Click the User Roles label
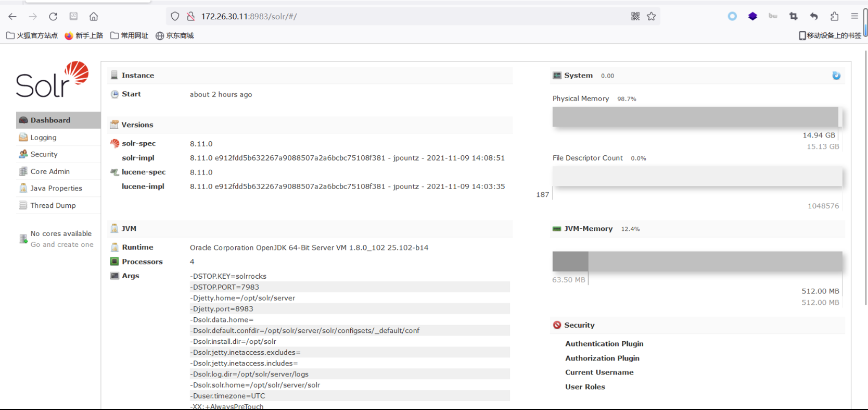The height and width of the screenshot is (410, 868). [x=585, y=387]
